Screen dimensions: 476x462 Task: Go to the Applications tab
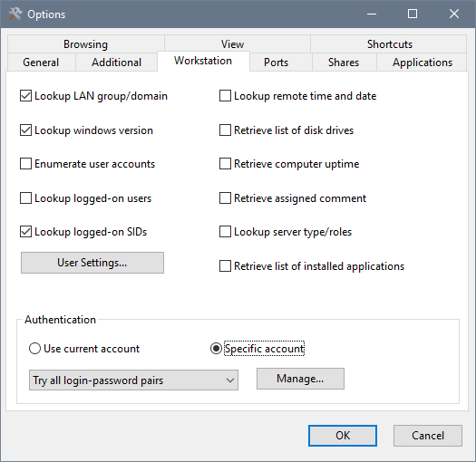click(422, 63)
